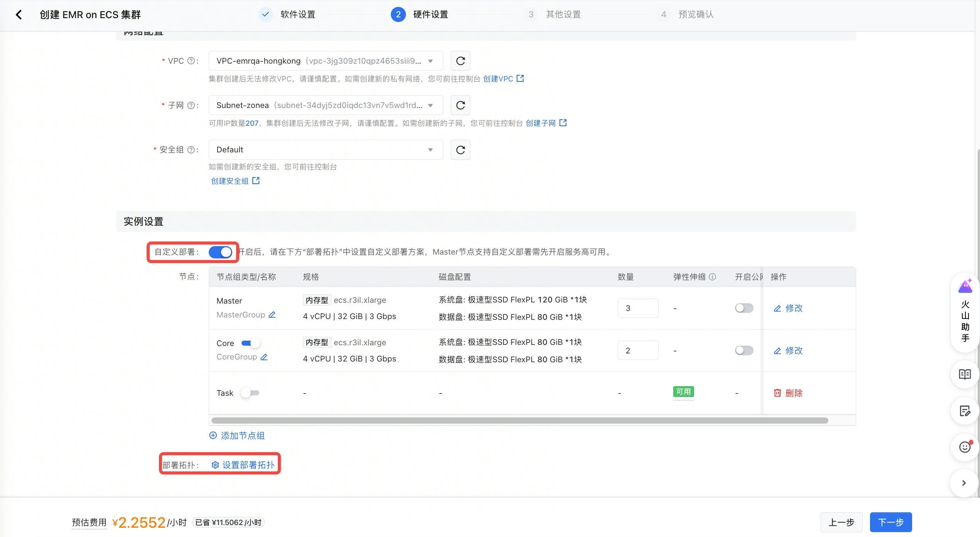Click the add node group plus icon
The width and height of the screenshot is (980, 537).
click(x=213, y=436)
